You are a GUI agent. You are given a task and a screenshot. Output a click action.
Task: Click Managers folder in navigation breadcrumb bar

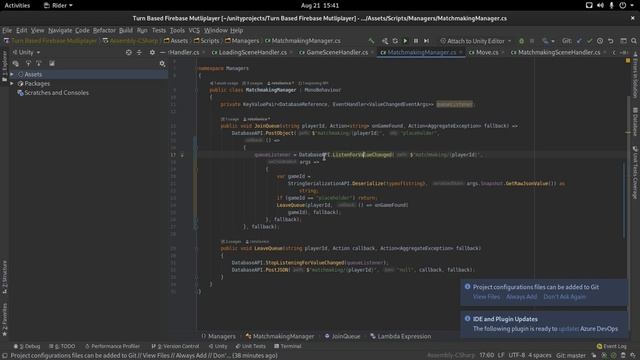point(242,41)
